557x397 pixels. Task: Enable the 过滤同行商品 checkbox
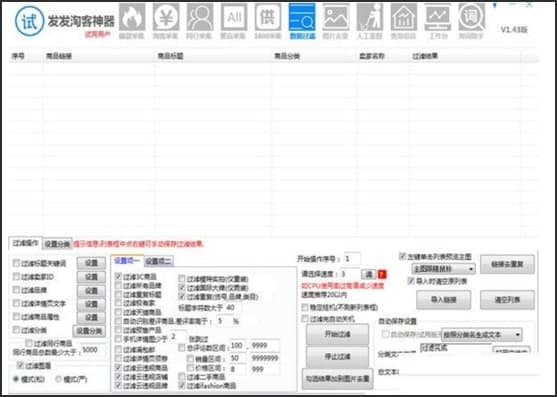(29, 343)
